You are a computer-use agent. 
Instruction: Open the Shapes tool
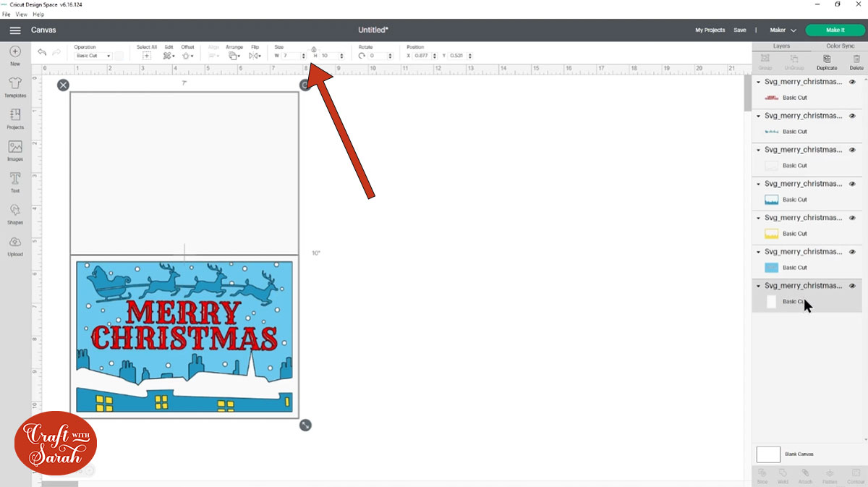[x=15, y=214]
